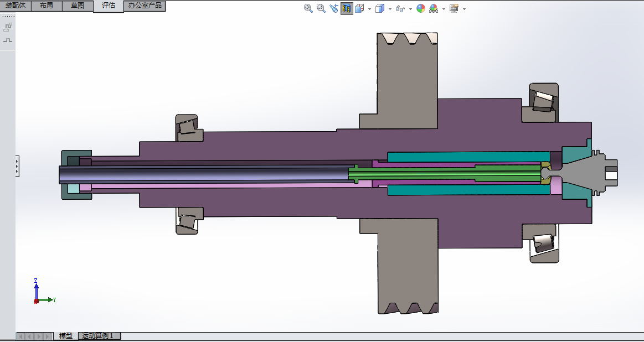Expand the Display Style dropdown arrow
Image resolution: width=644 pixels, height=342 pixels.
tap(390, 9)
